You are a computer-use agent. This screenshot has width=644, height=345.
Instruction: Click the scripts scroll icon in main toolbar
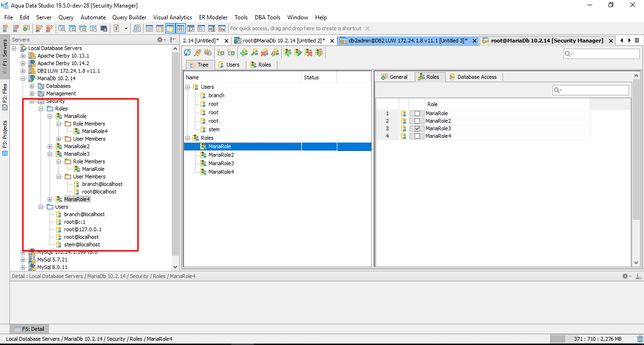(137, 28)
